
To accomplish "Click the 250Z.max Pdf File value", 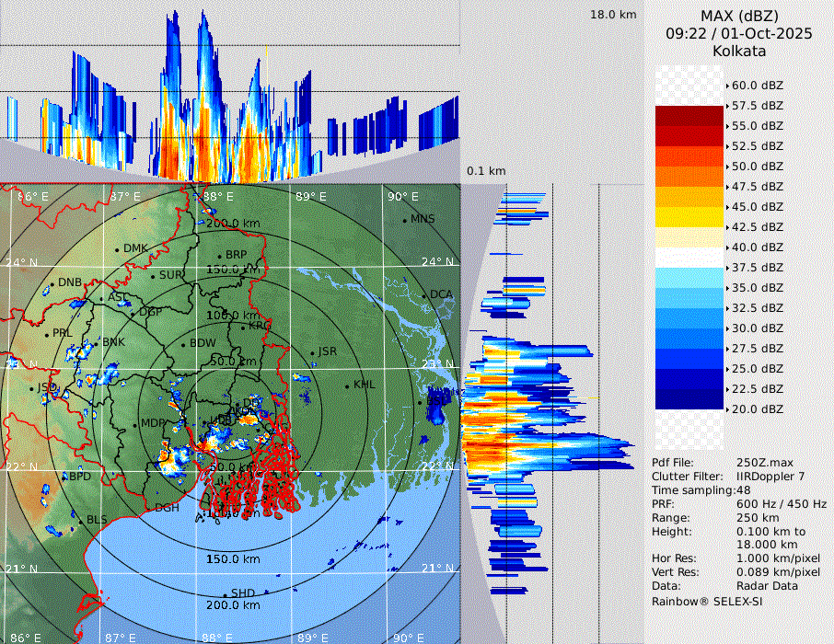I will tap(764, 463).
